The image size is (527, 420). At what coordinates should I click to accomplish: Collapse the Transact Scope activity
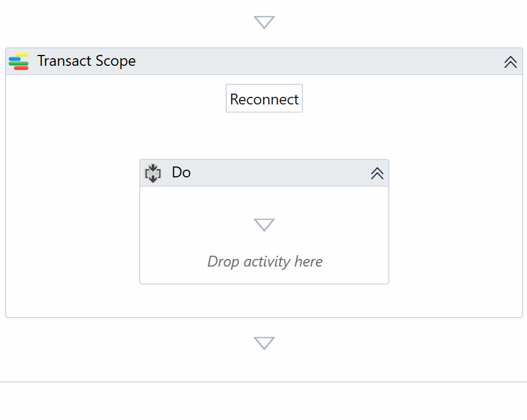510,62
